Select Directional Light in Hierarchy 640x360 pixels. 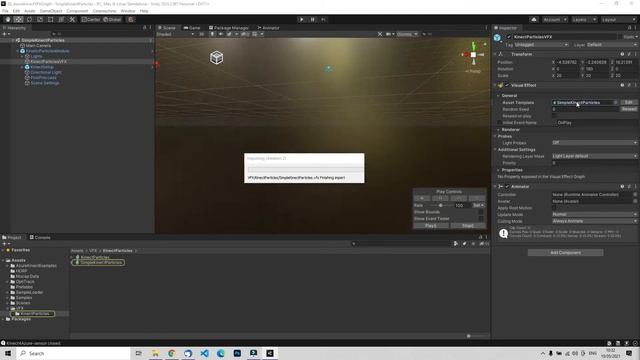pos(46,72)
